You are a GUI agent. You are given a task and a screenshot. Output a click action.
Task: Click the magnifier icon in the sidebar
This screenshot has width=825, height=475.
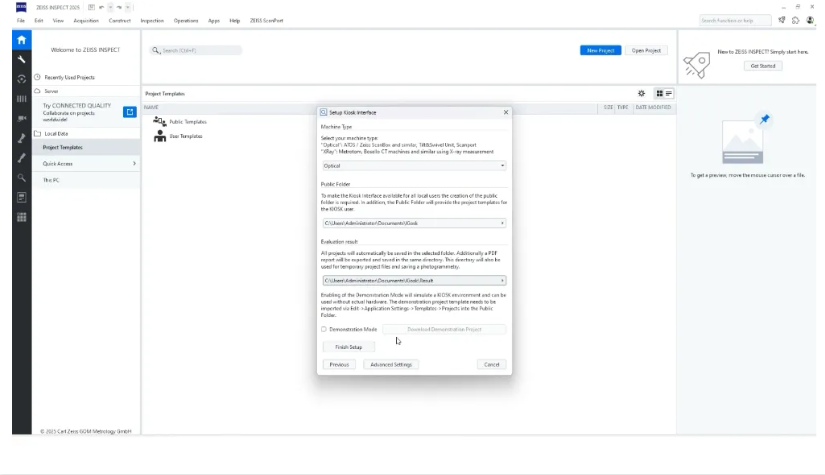pos(22,178)
